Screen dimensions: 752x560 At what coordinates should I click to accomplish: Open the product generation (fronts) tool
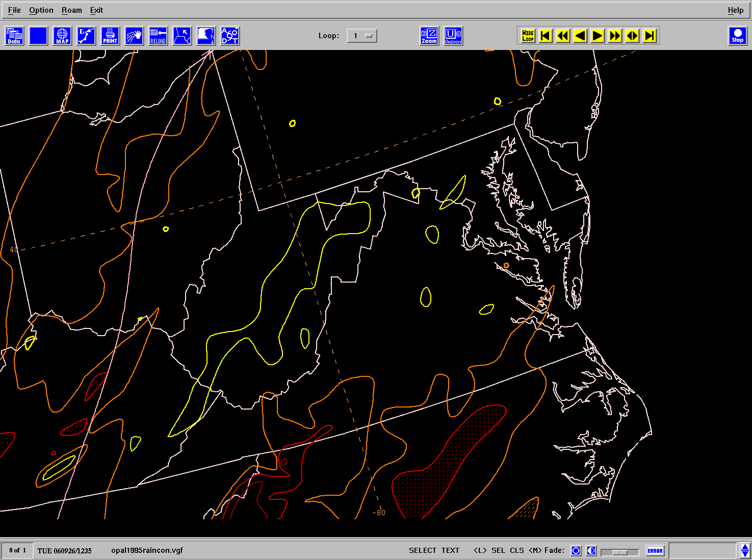pyautogui.click(x=86, y=36)
